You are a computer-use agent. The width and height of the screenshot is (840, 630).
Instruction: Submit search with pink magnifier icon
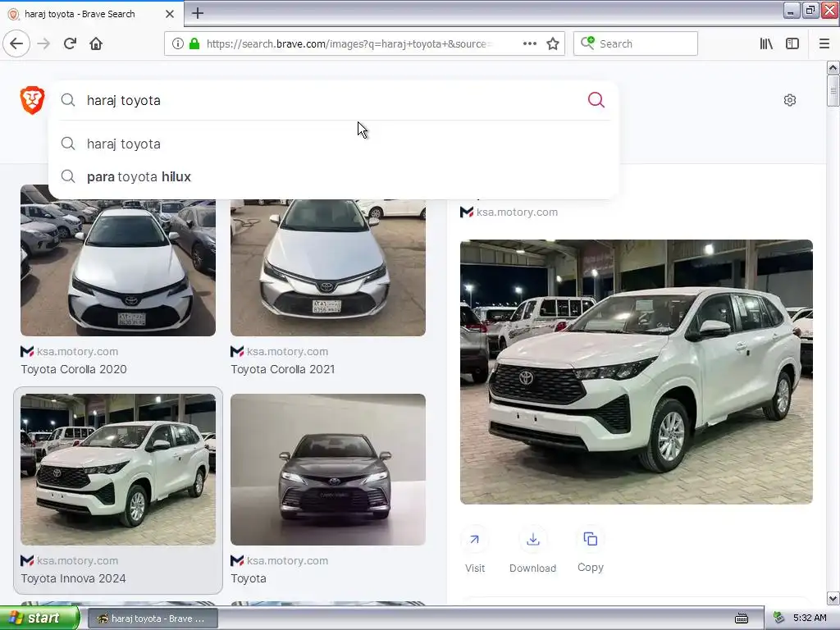(x=596, y=100)
